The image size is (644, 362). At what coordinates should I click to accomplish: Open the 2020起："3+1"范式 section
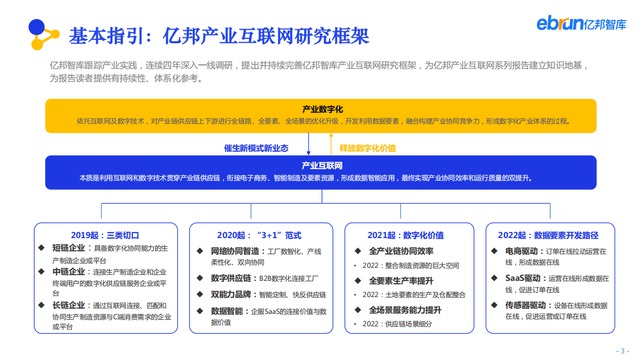(260, 235)
